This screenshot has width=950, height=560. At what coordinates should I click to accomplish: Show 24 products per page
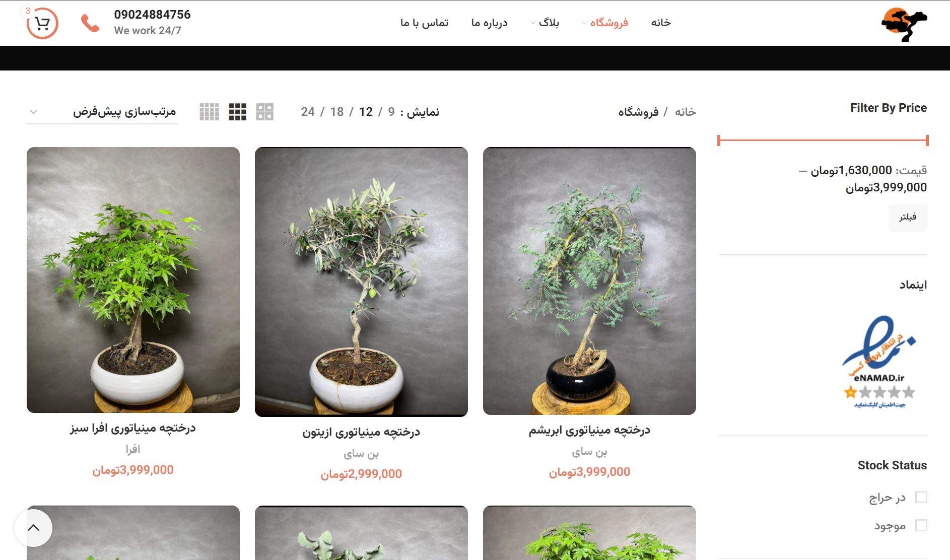[x=308, y=112]
